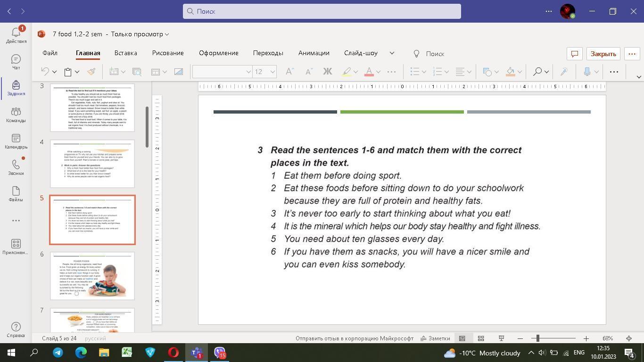Expand the ribbon display options chevron
The width and height of the screenshot is (644, 362).
[x=639, y=77]
